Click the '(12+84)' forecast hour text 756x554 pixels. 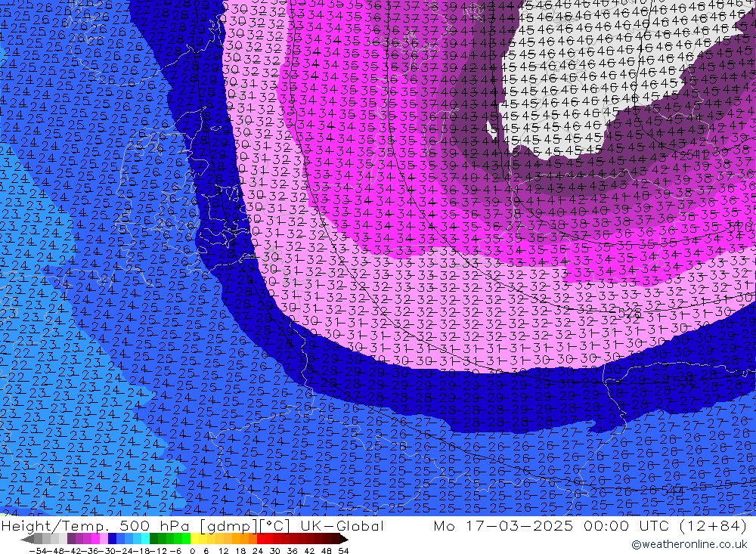(713, 525)
